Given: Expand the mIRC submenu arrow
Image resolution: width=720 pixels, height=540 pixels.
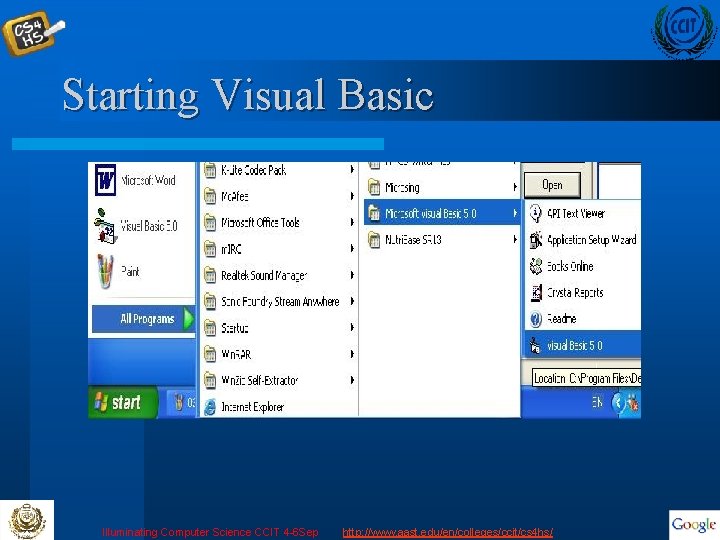Looking at the screenshot, I should click(352, 248).
